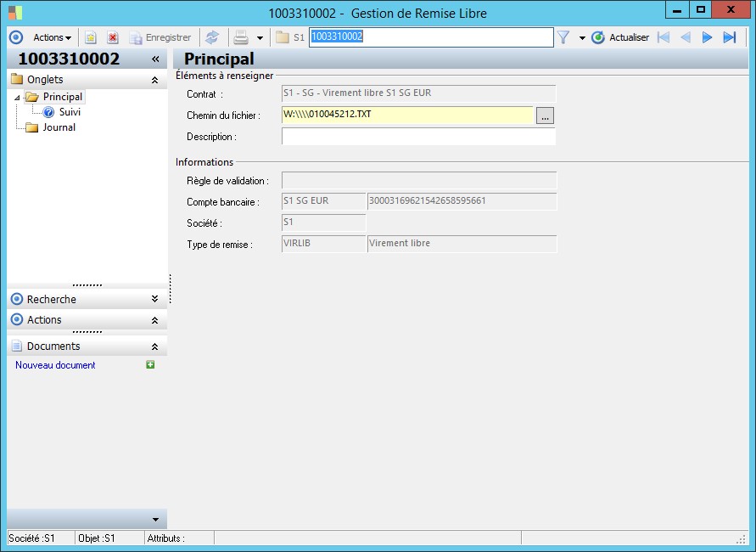This screenshot has height=552, width=756.
Task: Click the delete record red X icon
Action: pyautogui.click(x=113, y=37)
